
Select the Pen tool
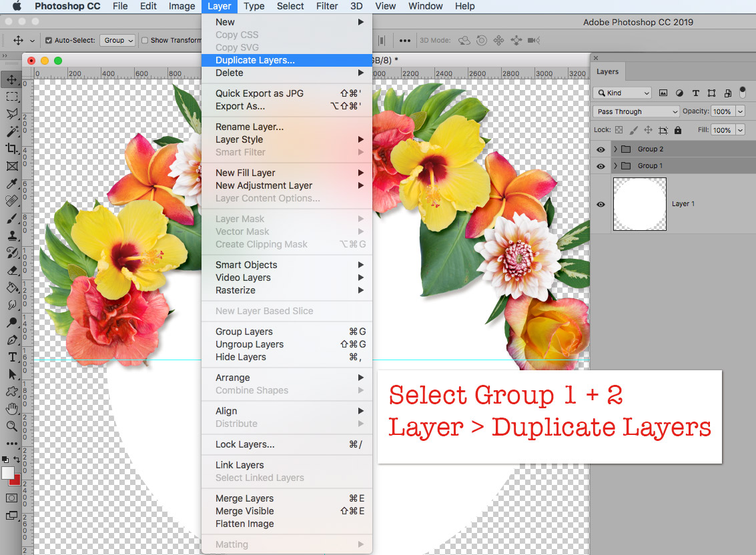click(11, 340)
